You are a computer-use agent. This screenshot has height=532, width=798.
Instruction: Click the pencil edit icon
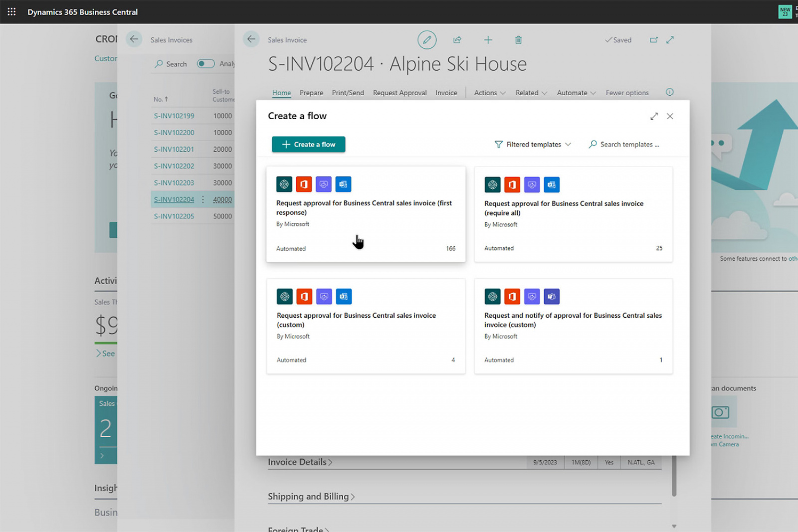tap(426, 40)
